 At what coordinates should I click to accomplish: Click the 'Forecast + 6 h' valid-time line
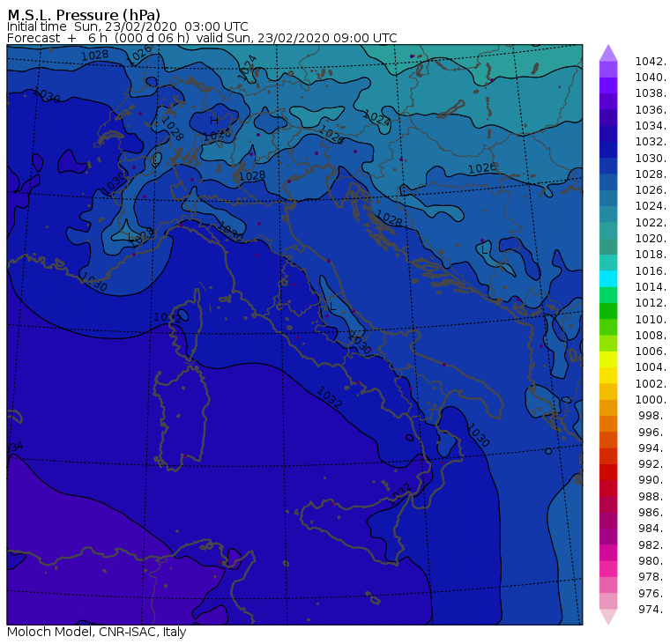tap(202, 38)
